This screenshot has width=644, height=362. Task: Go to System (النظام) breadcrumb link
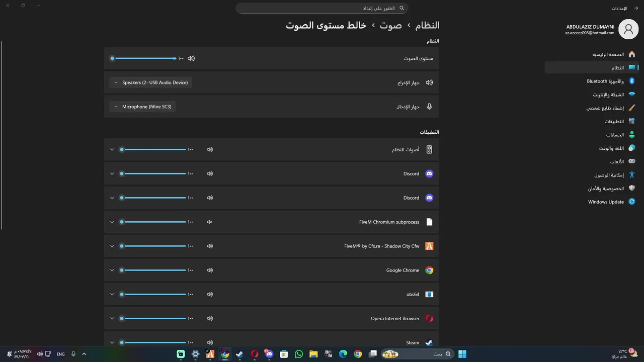pos(427,25)
